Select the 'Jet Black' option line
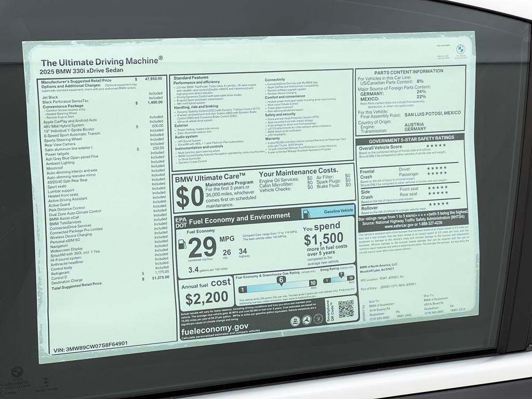532x399 pixels. (x=50, y=97)
